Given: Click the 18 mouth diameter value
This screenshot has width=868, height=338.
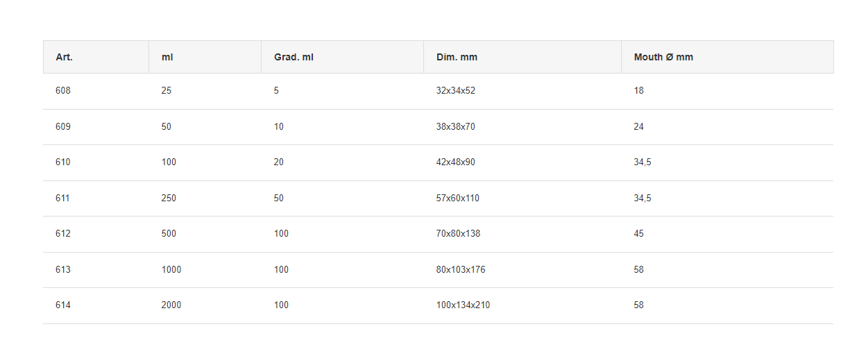Looking at the screenshot, I should point(639,91).
